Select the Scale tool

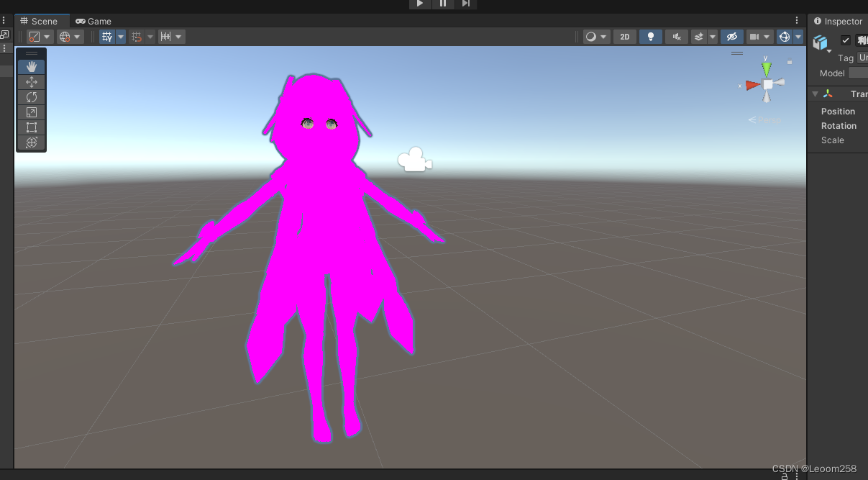point(31,112)
